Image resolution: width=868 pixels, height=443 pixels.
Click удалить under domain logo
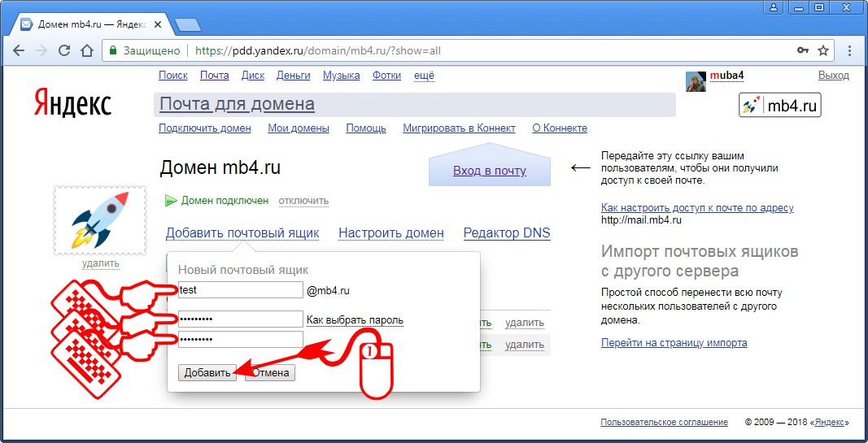click(x=100, y=263)
